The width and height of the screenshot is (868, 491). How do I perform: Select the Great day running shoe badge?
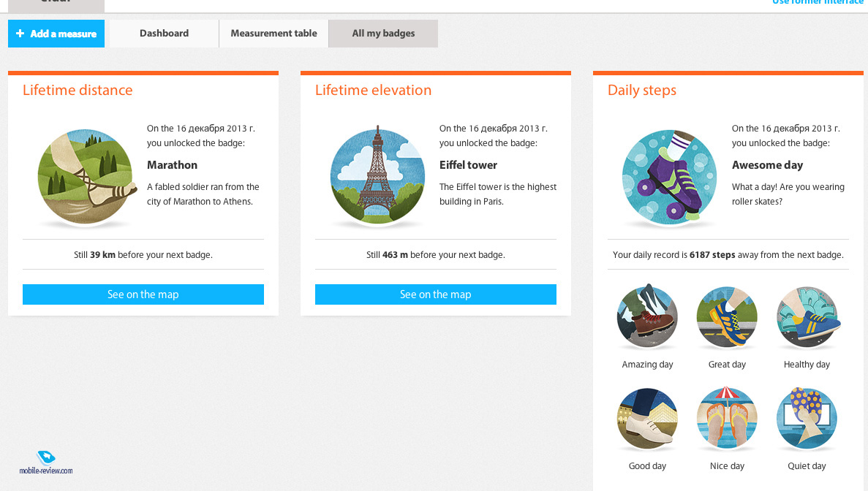tap(727, 317)
